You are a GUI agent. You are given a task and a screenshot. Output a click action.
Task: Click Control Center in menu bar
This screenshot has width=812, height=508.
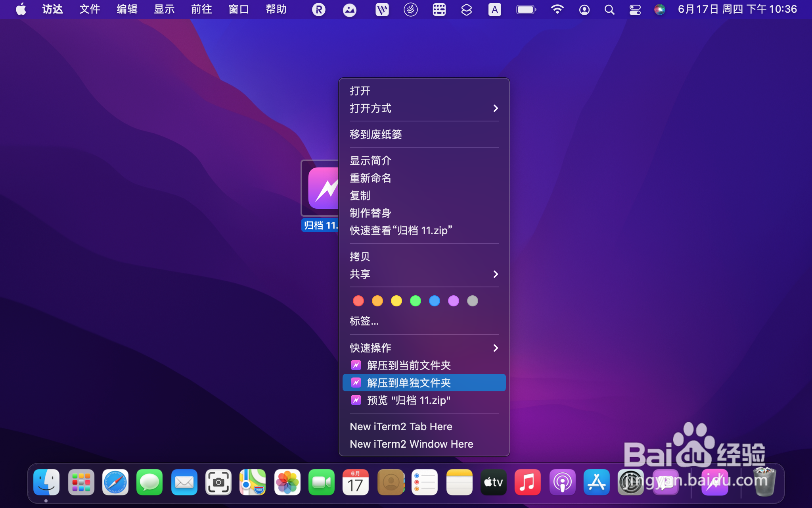pyautogui.click(x=635, y=10)
